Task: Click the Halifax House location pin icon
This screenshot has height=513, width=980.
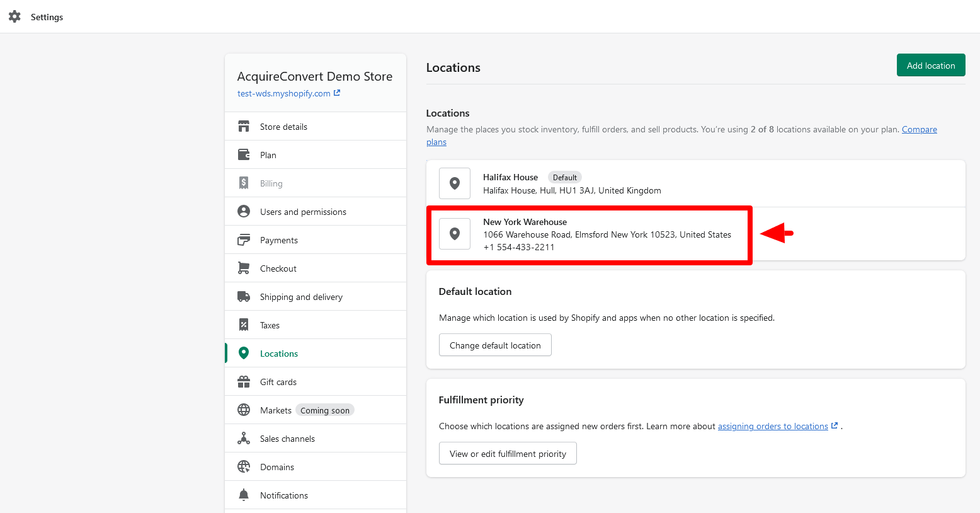Action: pos(455,183)
